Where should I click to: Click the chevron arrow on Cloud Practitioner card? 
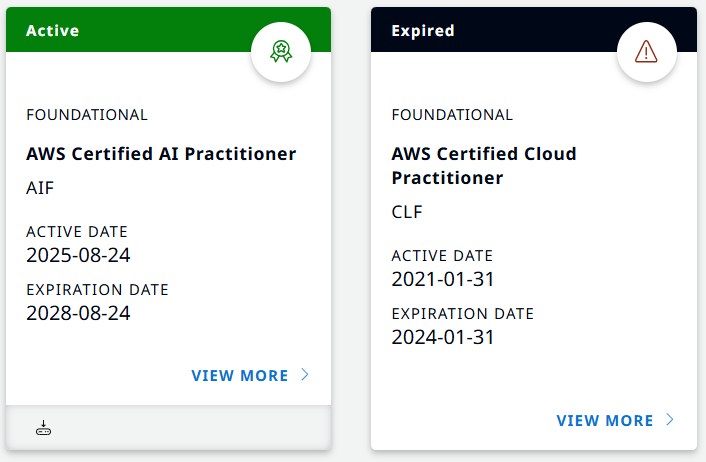tap(671, 420)
